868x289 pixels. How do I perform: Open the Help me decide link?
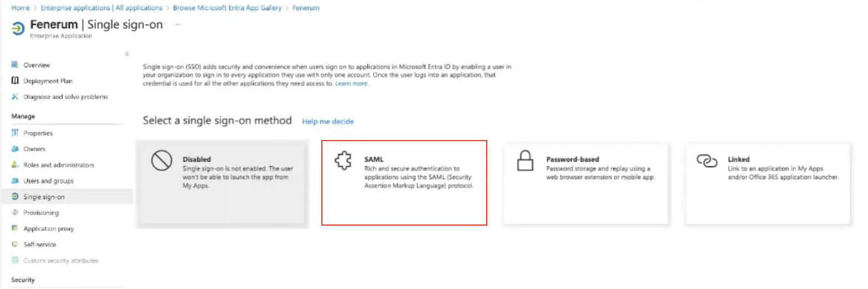click(327, 121)
